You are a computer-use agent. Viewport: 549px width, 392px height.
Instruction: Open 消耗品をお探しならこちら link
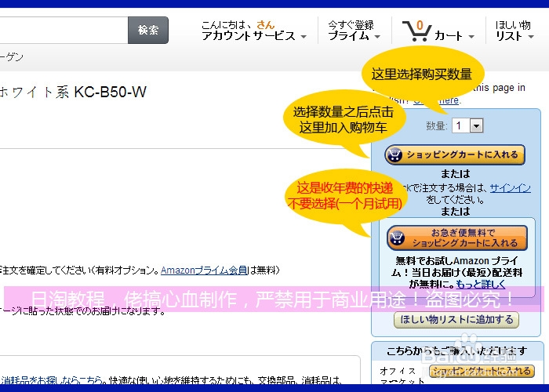pyautogui.click(x=52, y=379)
